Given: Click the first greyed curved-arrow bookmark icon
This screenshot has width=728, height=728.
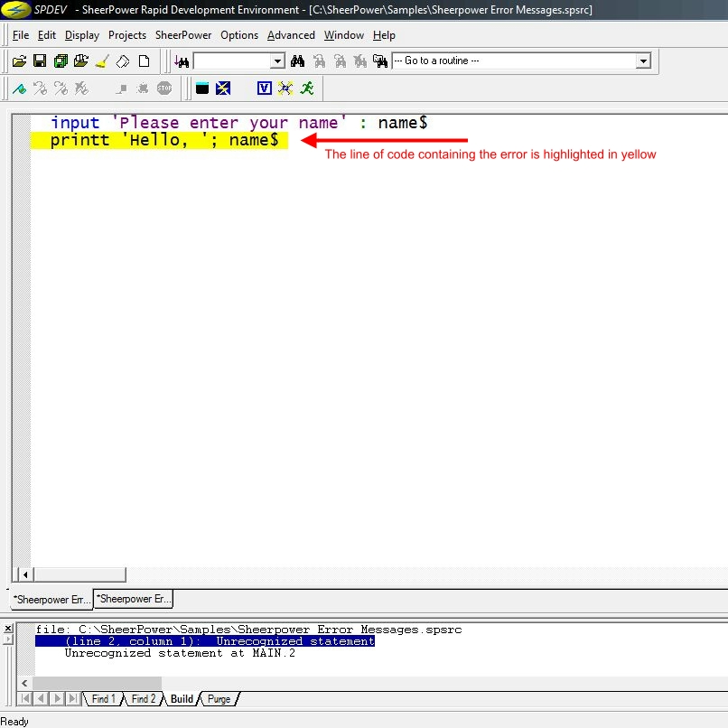Looking at the screenshot, I should 40,89.
